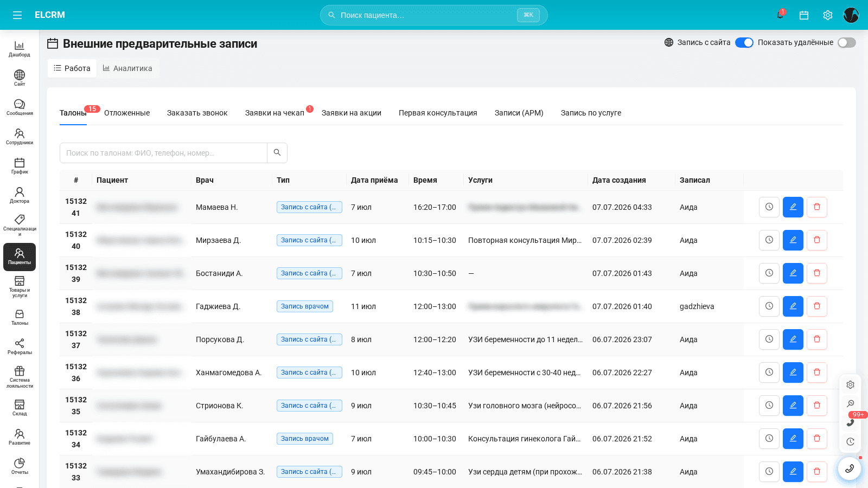868x488 pixels.
Task: Open the floating widget settings gear
Action: 850,385
